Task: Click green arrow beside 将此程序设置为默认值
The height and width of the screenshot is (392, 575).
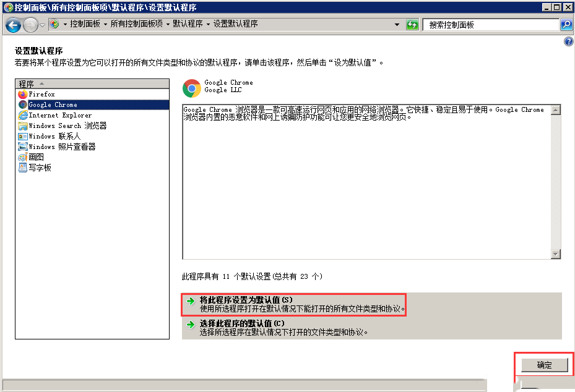Action: click(190, 301)
